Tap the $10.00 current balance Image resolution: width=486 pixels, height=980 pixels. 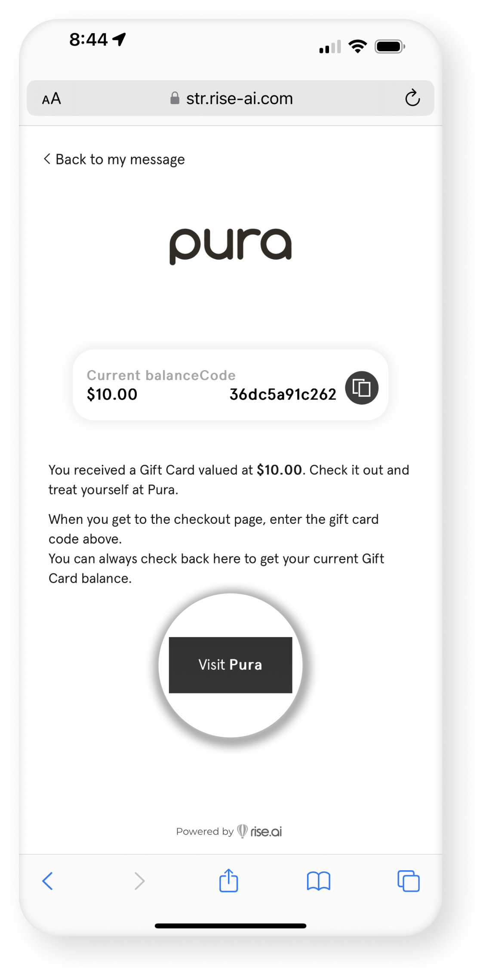coord(112,394)
